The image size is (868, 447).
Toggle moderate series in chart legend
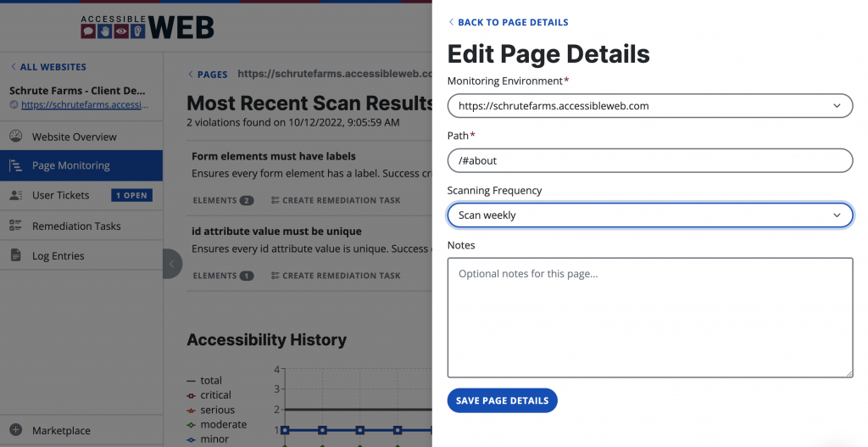point(217,424)
